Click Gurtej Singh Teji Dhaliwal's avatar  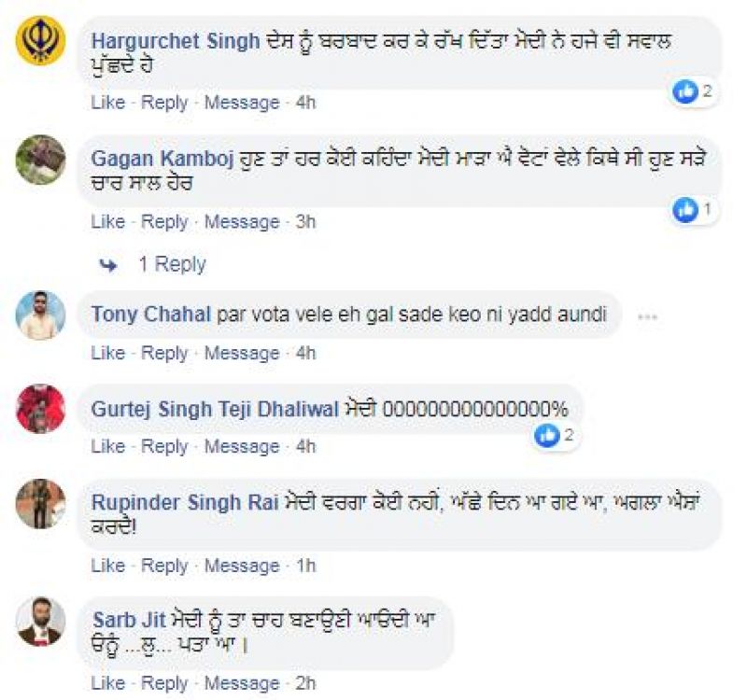click(41, 409)
